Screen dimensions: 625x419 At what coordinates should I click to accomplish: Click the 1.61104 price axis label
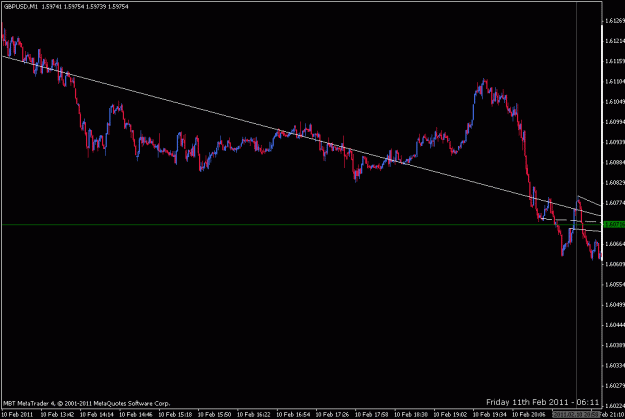pyautogui.click(x=615, y=81)
